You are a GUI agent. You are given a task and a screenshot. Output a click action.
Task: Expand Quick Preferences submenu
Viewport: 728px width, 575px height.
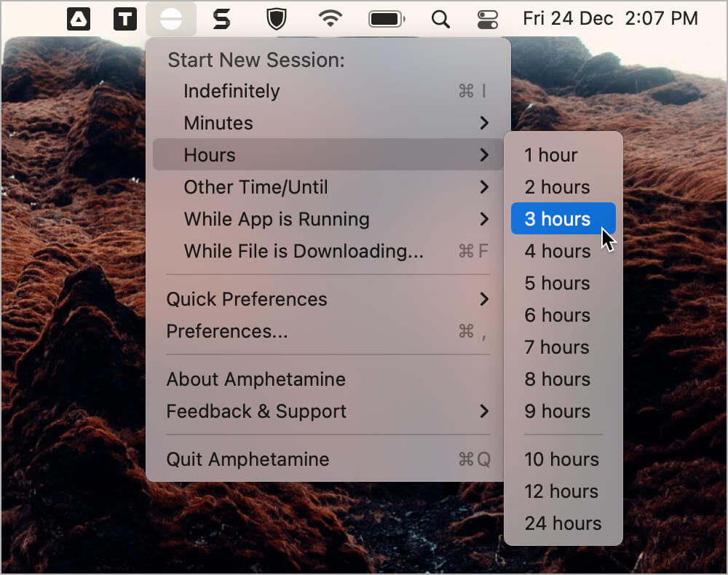pyautogui.click(x=328, y=299)
